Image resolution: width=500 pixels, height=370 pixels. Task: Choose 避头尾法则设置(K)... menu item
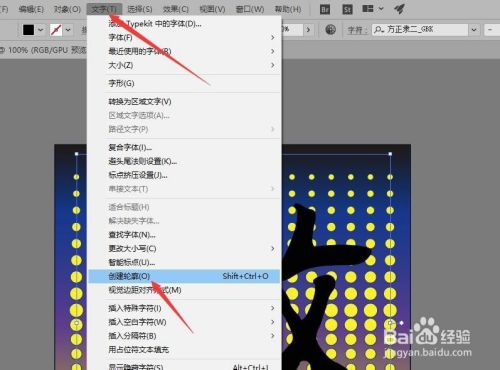click(184, 161)
